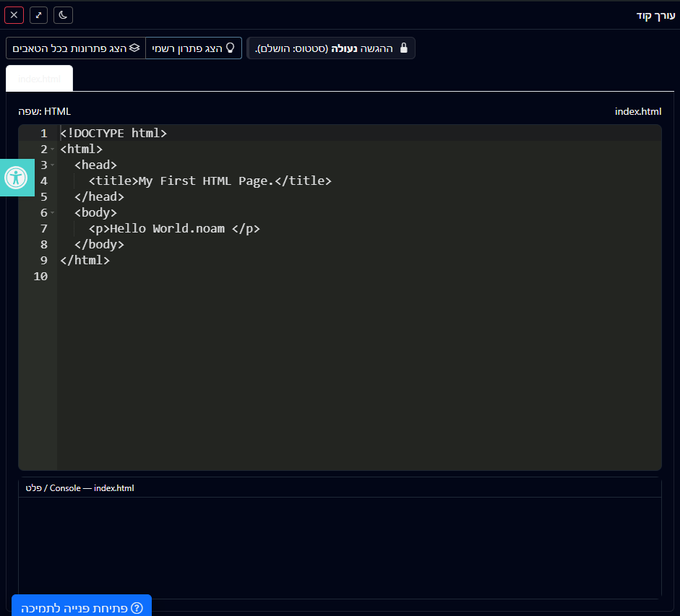680x616 pixels.
Task: Expand the editor to fullscreen
Action: (38, 15)
